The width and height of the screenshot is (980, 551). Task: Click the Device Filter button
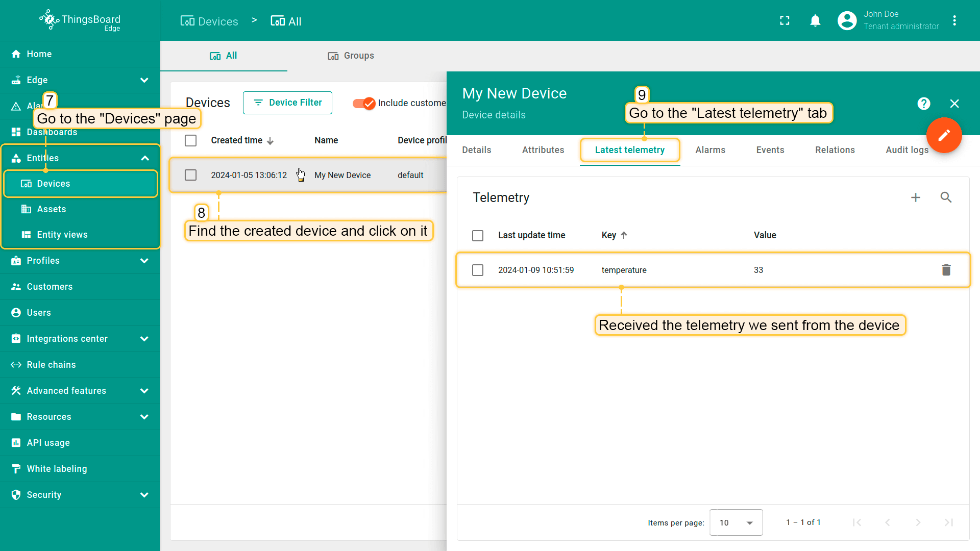[287, 103]
